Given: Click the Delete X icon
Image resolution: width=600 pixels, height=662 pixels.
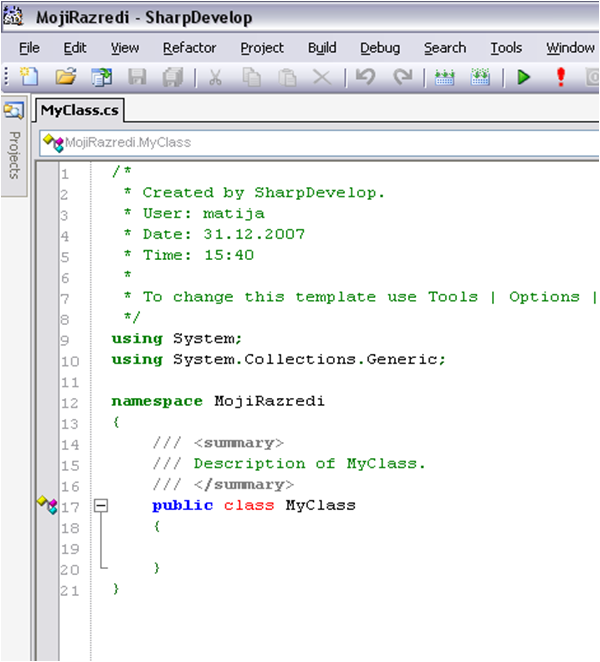Looking at the screenshot, I should [x=322, y=77].
